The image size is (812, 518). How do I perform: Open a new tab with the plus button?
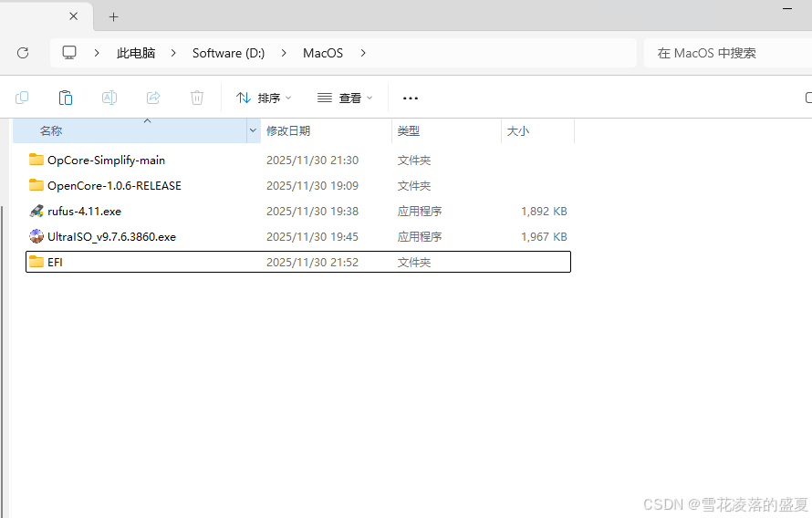click(113, 17)
